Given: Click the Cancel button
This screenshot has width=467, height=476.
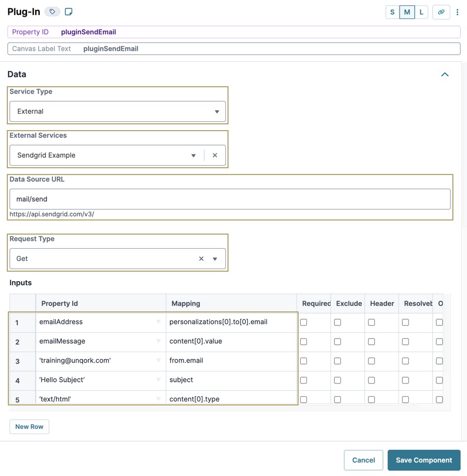Looking at the screenshot, I should [x=363, y=460].
